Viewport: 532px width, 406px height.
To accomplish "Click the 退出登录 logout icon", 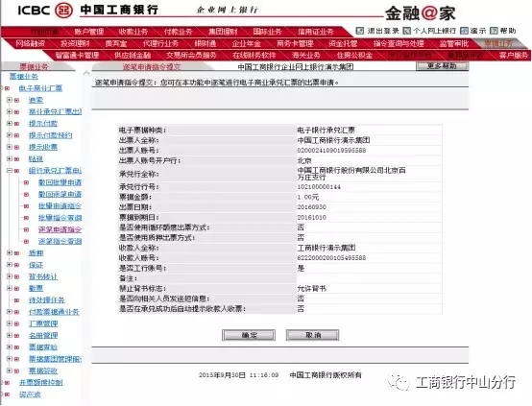I will pos(360,31).
